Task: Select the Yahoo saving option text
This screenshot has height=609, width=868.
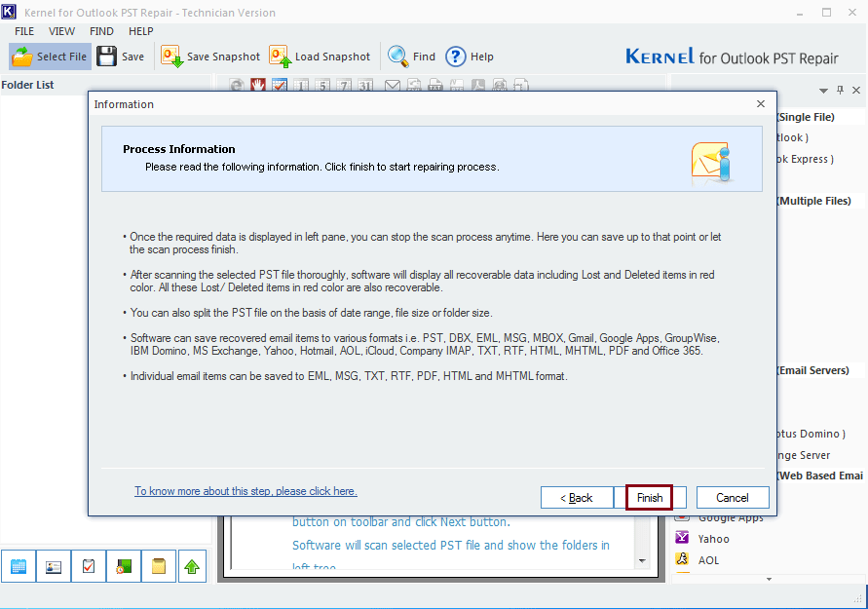Action: point(713,539)
